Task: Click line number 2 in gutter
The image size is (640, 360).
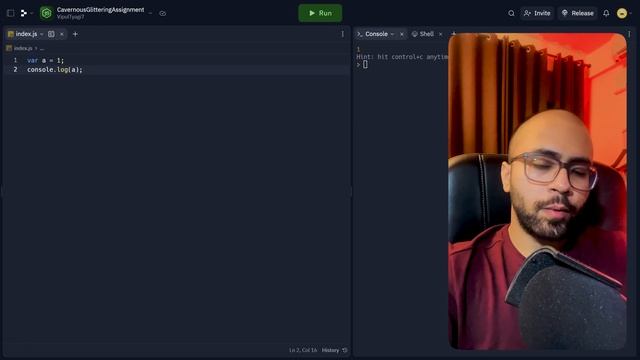Action: [16, 70]
